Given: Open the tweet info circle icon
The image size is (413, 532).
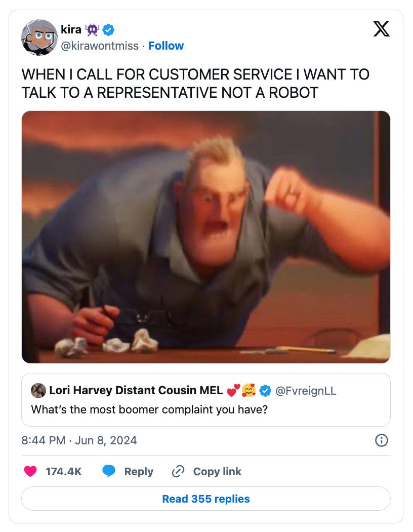Looking at the screenshot, I should [x=382, y=440].
